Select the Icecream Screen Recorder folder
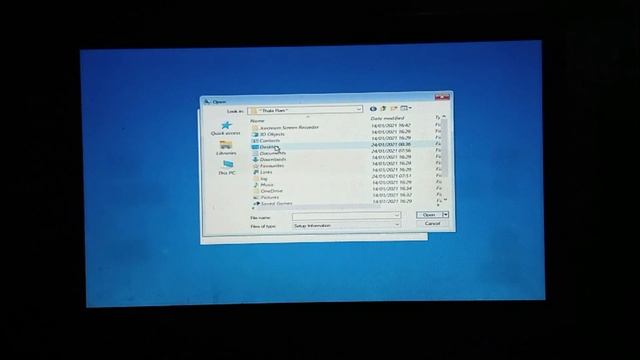The height and width of the screenshot is (360, 640). [285, 127]
